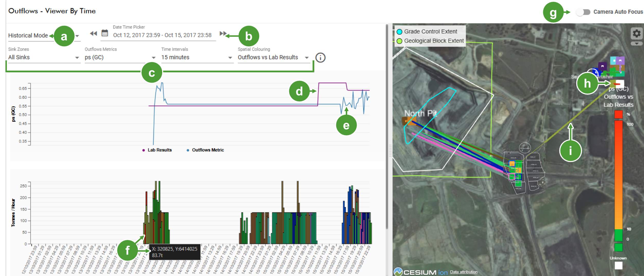Viewport: 644px width, 276px height.
Task: Click the Grade Control Extent legend circle
Action: (x=399, y=32)
